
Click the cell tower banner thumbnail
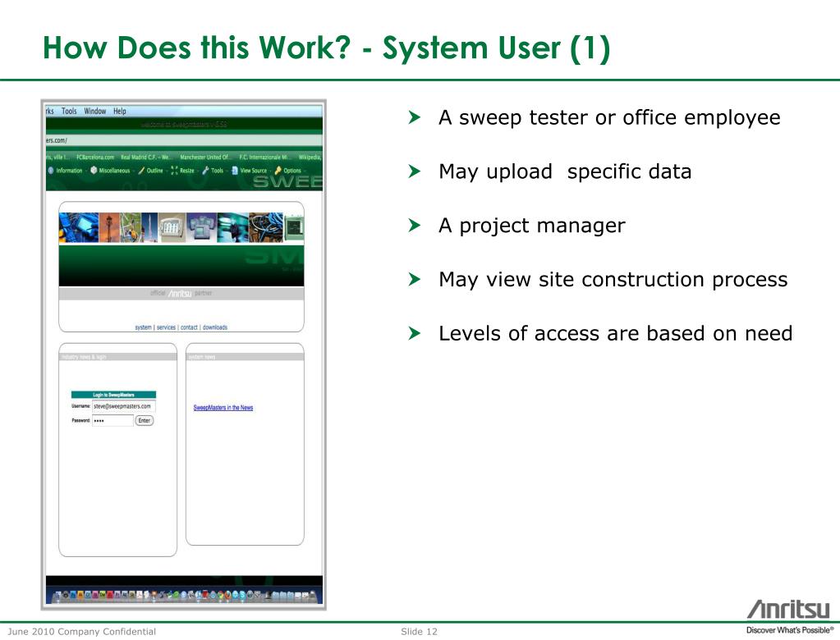pyautogui.click(x=109, y=227)
